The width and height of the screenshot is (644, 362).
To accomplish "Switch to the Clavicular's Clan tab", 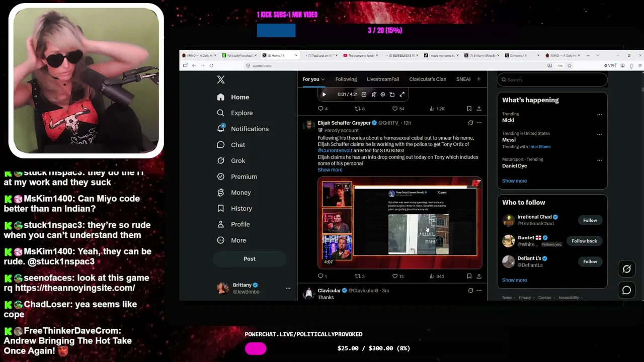I will click(428, 79).
